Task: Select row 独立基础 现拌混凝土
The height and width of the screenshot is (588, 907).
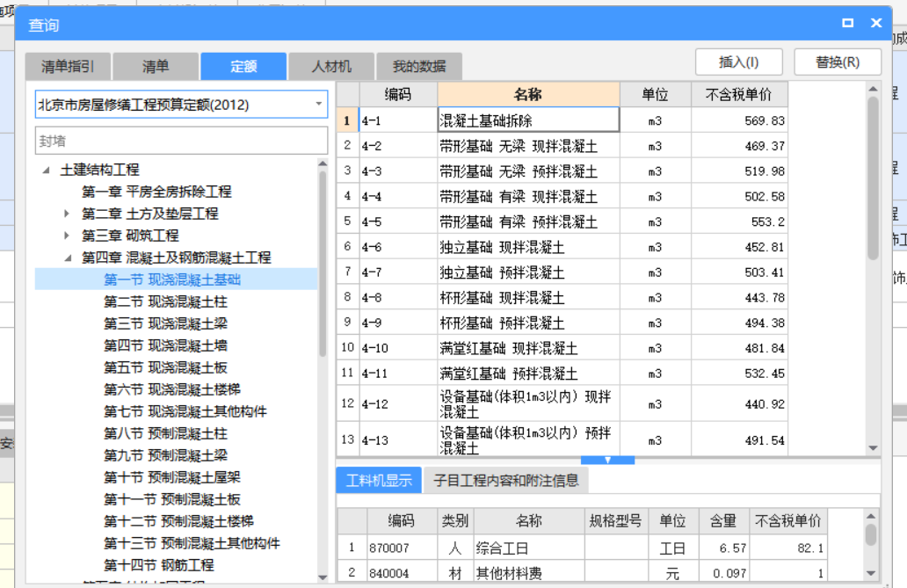Action: click(x=562, y=247)
